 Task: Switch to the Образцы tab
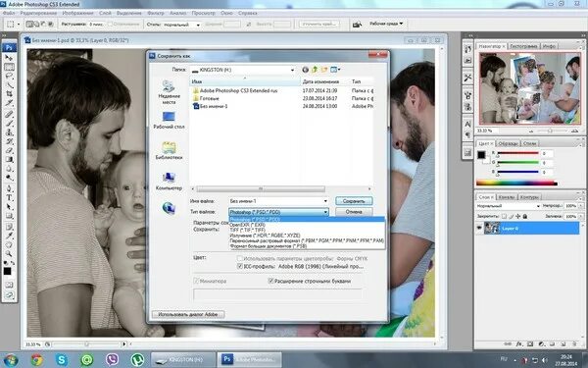(508, 143)
